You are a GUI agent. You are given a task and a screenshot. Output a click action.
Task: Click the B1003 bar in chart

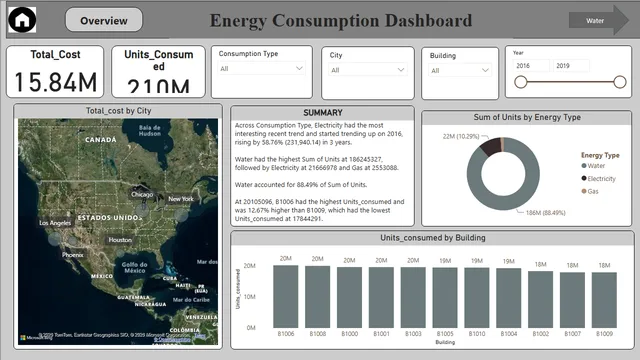point(413,298)
